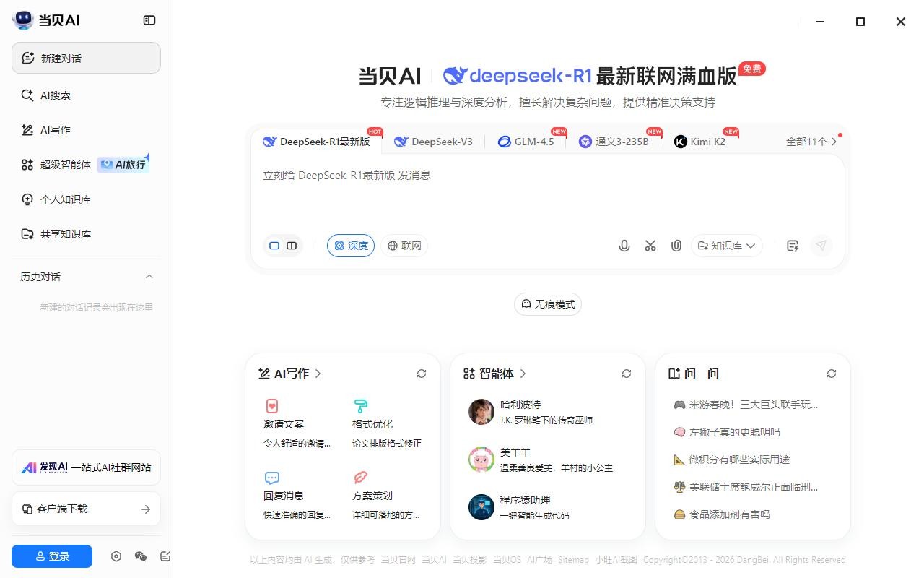Click the AI旅行 badge
Screen dimensions: 924x578
pos(123,164)
